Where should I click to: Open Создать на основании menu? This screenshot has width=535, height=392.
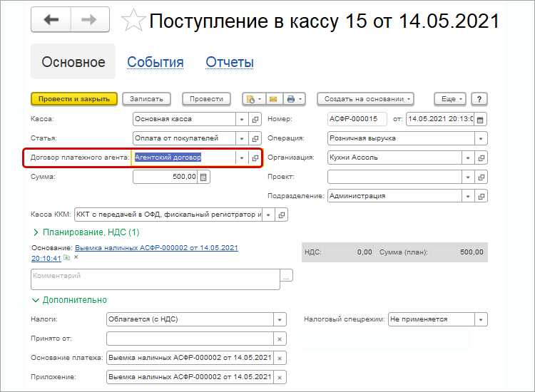point(365,99)
